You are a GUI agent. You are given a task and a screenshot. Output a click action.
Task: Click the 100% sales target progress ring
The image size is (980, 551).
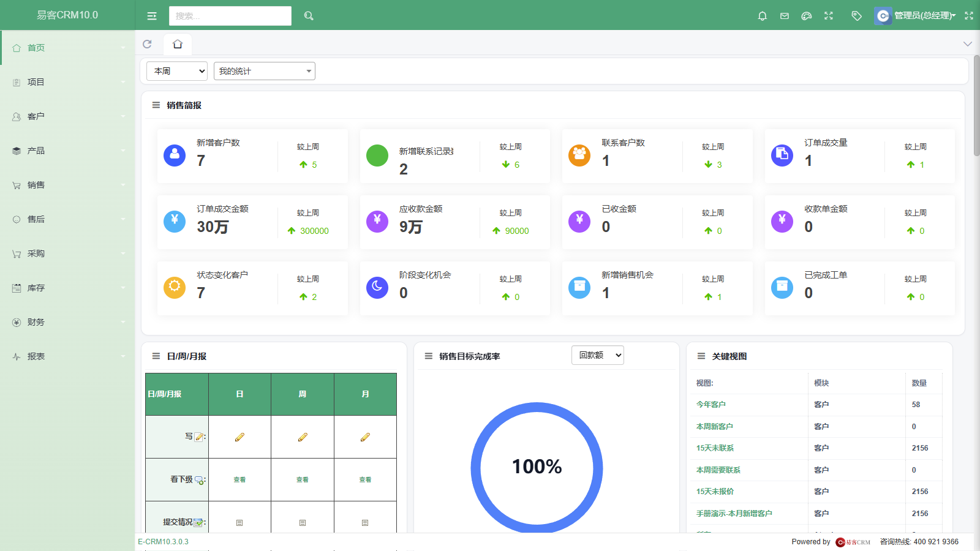(537, 468)
